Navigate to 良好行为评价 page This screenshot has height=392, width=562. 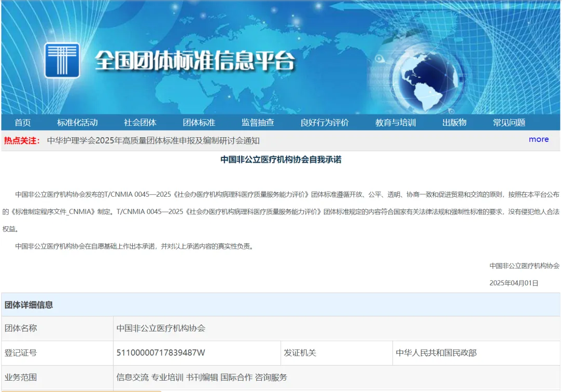pyautogui.click(x=325, y=122)
